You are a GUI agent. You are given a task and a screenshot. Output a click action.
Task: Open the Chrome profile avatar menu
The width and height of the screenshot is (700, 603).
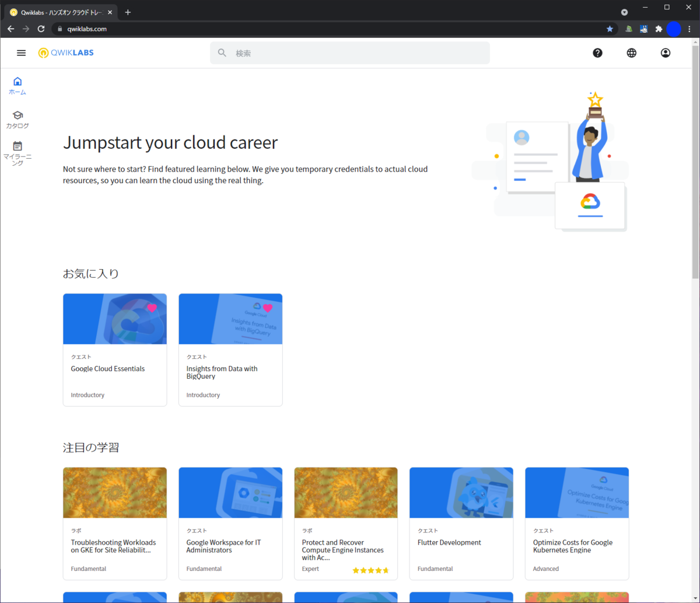674,29
